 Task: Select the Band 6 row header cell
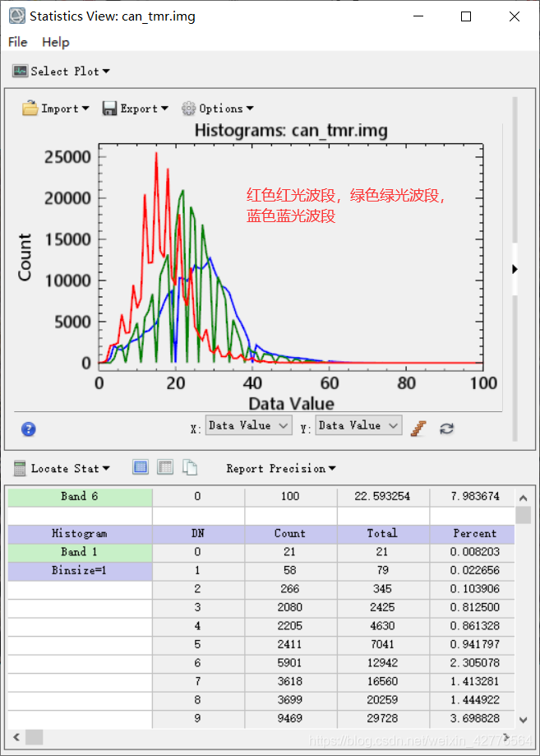[x=80, y=497]
